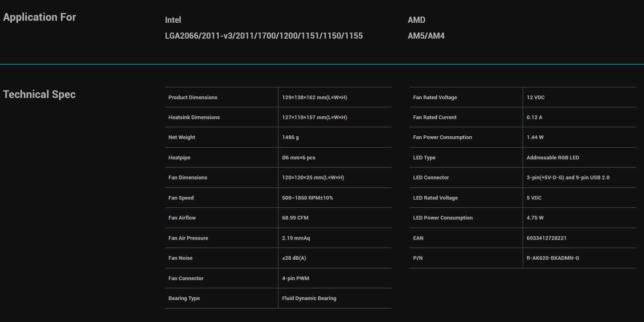Screen dimensions: 644x322
Task: Click the Product Dimensions row label
Action: 193,98
